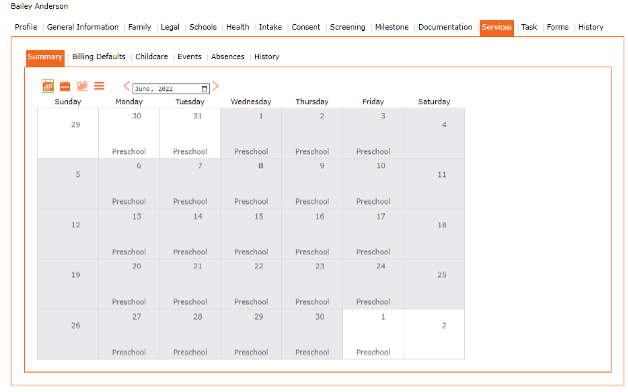Go to the next month arrow
Screen dimensions: 628x392
(216, 86)
